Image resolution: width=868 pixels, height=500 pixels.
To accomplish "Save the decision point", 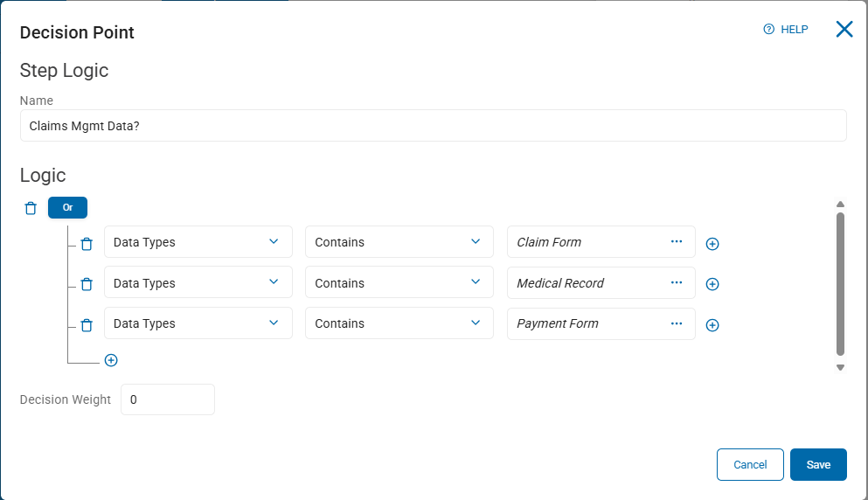I will pyautogui.click(x=818, y=465).
